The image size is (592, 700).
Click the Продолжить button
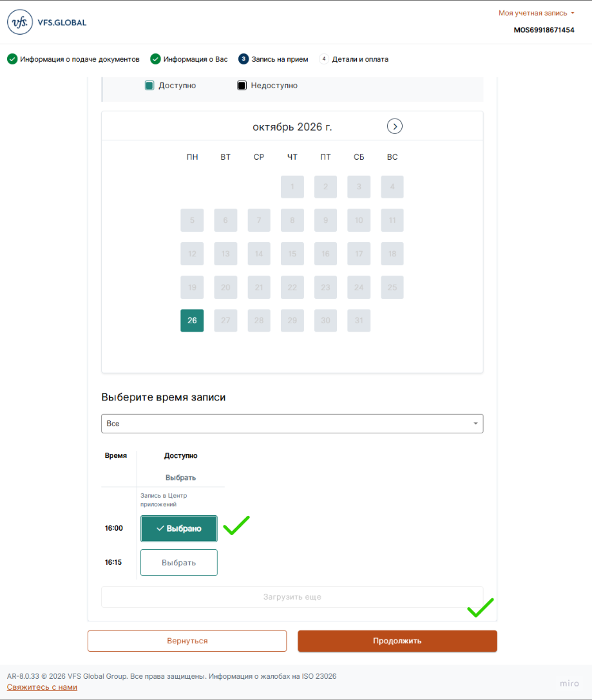[x=397, y=641]
